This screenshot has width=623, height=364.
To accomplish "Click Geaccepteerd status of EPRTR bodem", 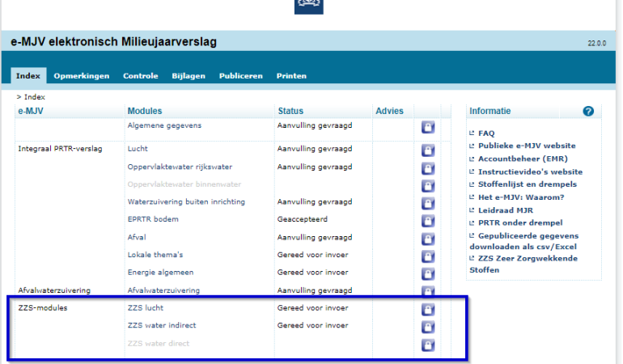I will point(303,219).
